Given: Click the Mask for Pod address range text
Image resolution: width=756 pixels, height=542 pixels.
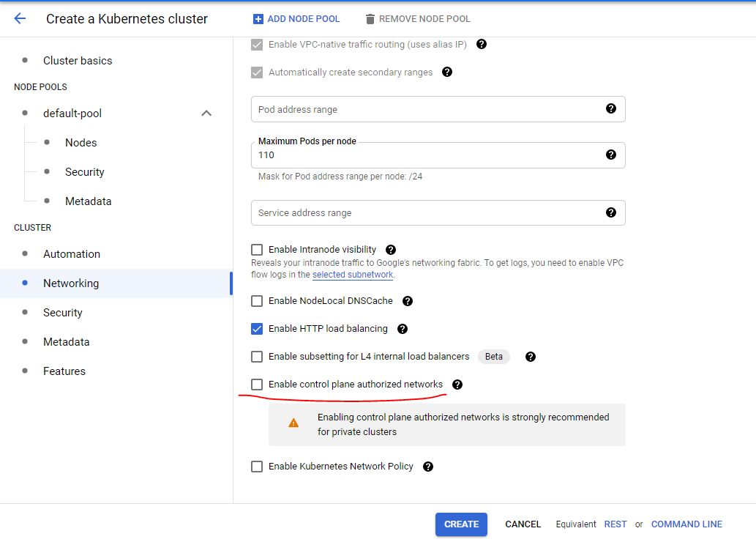Looking at the screenshot, I should pos(340,177).
